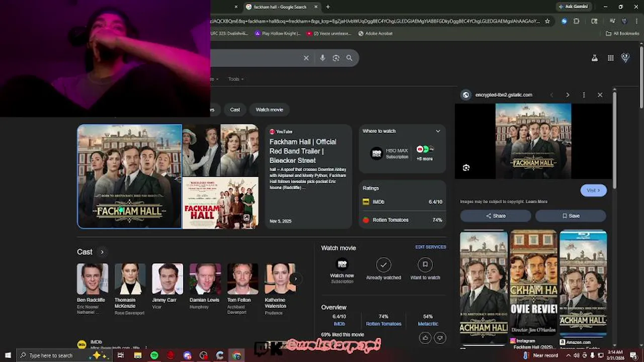Open Chrome icon on the taskbar
644x362 pixels.
click(236, 355)
